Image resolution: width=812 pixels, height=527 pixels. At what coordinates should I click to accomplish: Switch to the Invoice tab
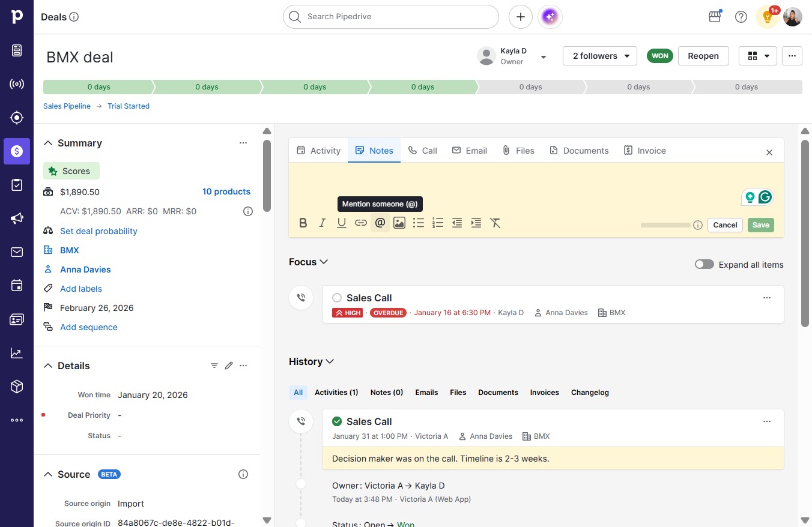[645, 151]
